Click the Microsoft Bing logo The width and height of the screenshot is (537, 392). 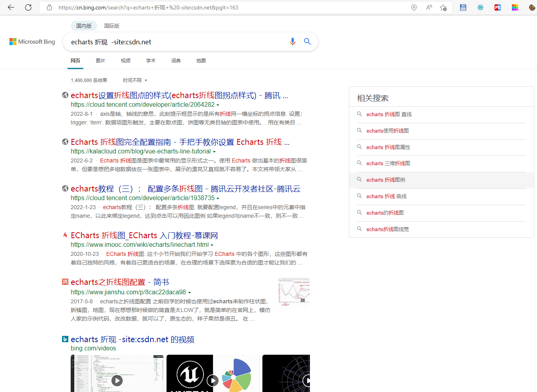[32, 42]
